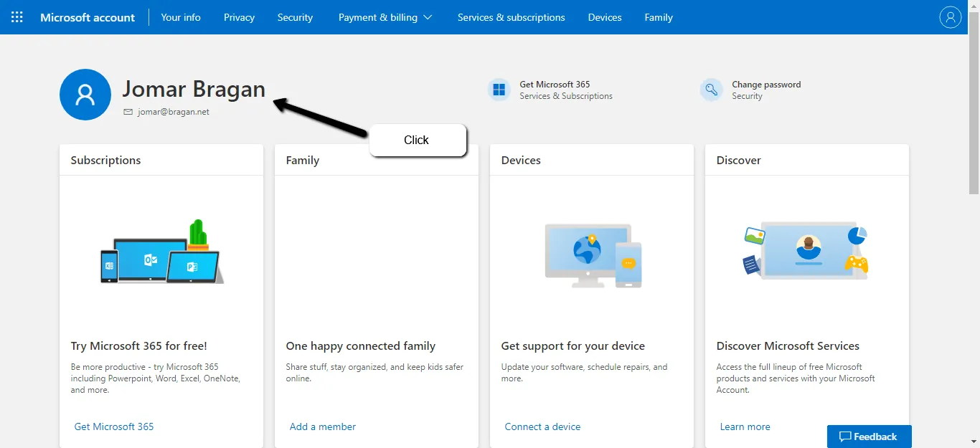The height and width of the screenshot is (448, 980).
Task: Click the Jomar Bragan name heading
Action: [x=194, y=89]
